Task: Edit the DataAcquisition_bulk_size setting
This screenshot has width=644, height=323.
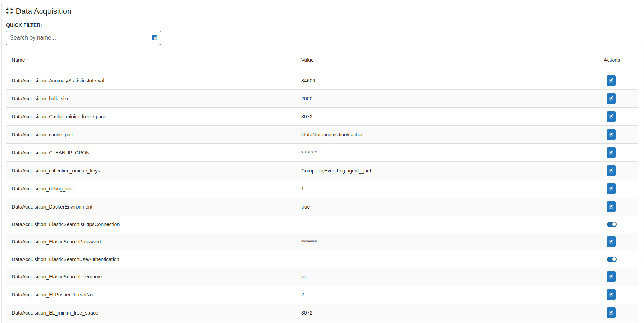Action: (611, 99)
